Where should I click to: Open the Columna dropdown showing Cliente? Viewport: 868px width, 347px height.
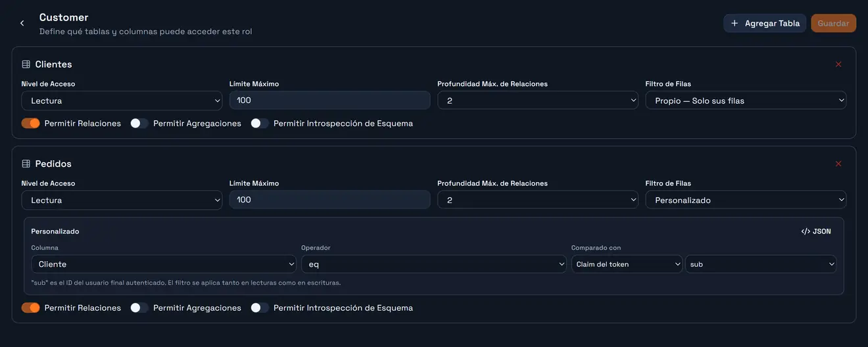pyautogui.click(x=164, y=264)
